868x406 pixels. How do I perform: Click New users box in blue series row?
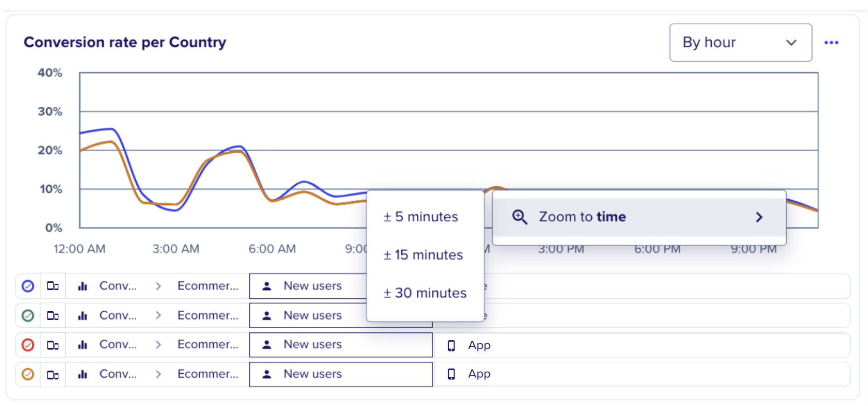tap(308, 286)
